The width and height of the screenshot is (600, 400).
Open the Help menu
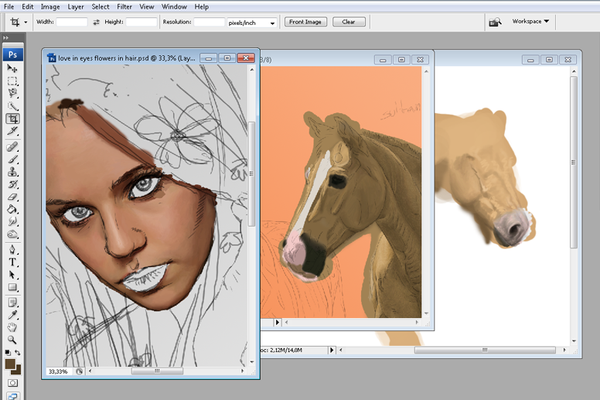[x=201, y=7]
